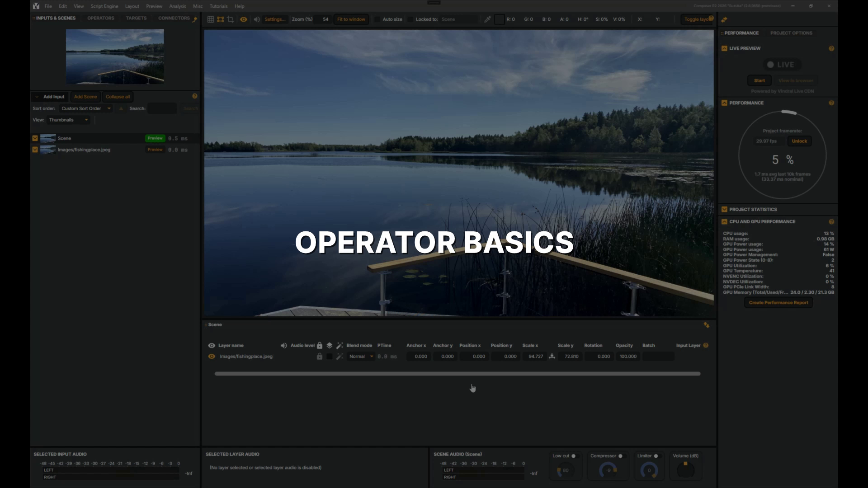
Task: Open help for Inputs list
Action: pyautogui.click(x=195, y=96)
